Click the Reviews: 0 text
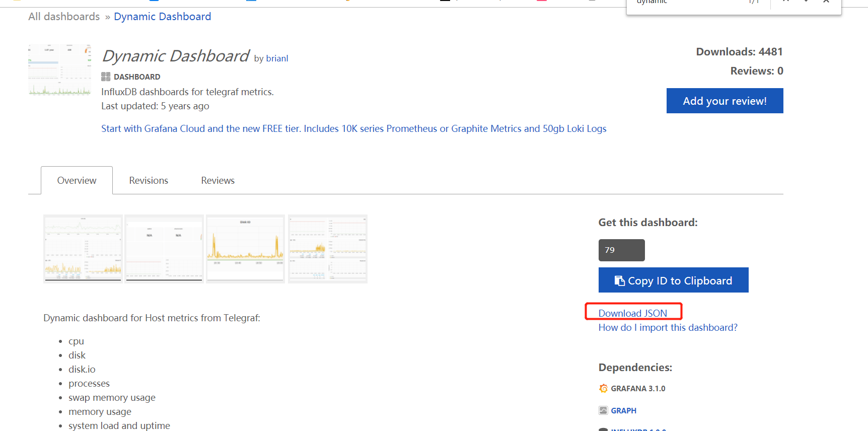The height and width of the screenshot is (431, 868). coord(757,71)
